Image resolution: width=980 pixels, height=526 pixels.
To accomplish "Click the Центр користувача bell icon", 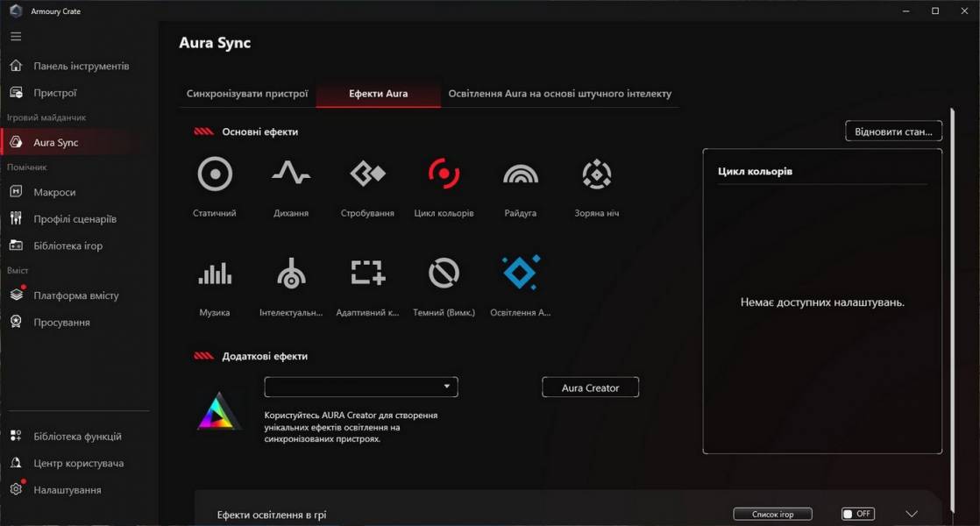I will (x=17, y=463).
